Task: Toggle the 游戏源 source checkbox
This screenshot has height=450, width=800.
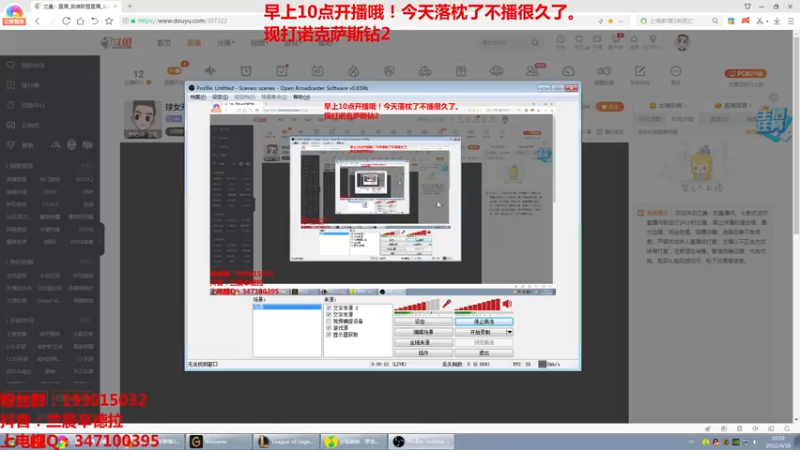Action: (329, 328)
